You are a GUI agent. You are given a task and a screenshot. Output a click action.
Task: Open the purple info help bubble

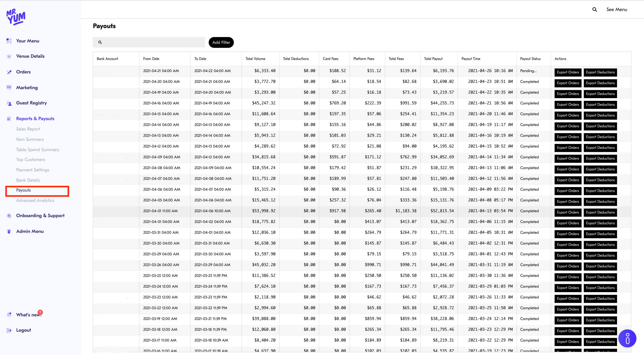[627, 338]
